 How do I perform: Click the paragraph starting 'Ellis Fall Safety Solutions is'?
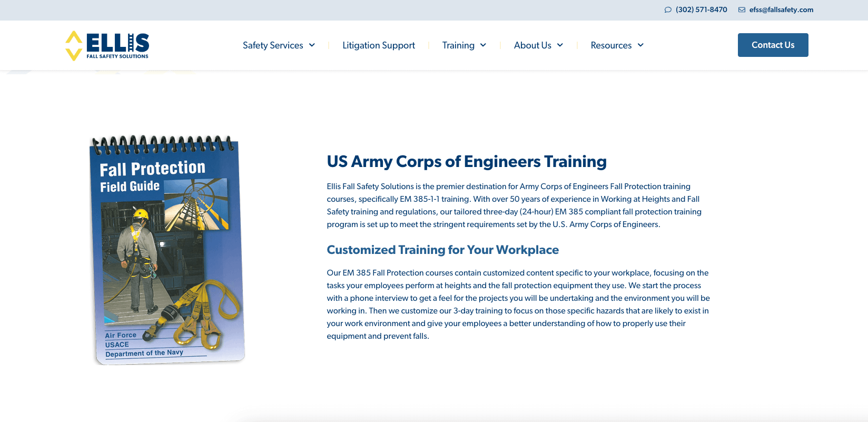(x=514, y=205)
